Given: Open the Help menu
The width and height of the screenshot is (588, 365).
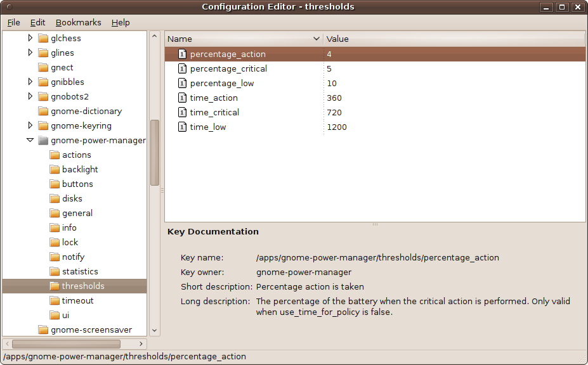Looking at the screenshot, I should (121, 22).
